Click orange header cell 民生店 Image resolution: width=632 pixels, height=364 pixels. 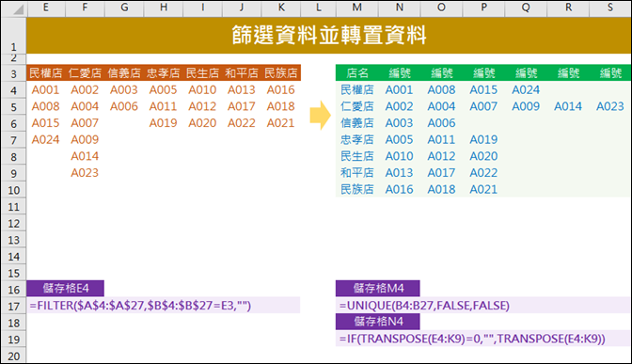[x=202, y=73]
